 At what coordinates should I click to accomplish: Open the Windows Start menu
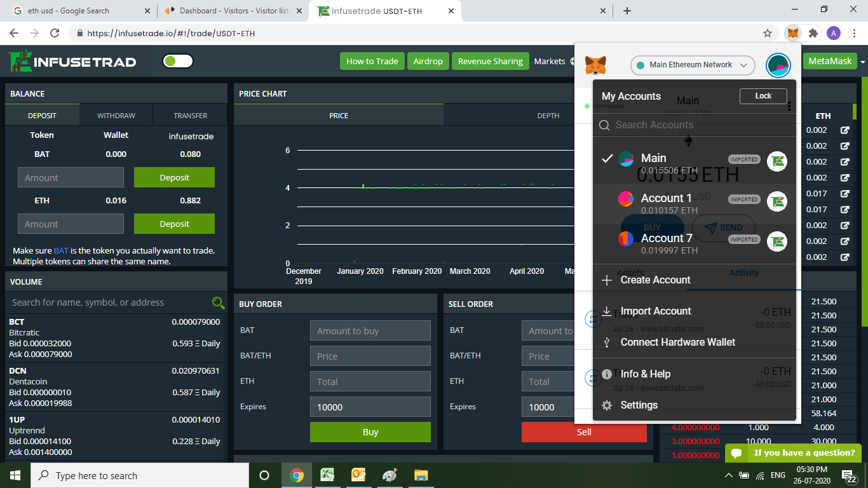[15, 475]
